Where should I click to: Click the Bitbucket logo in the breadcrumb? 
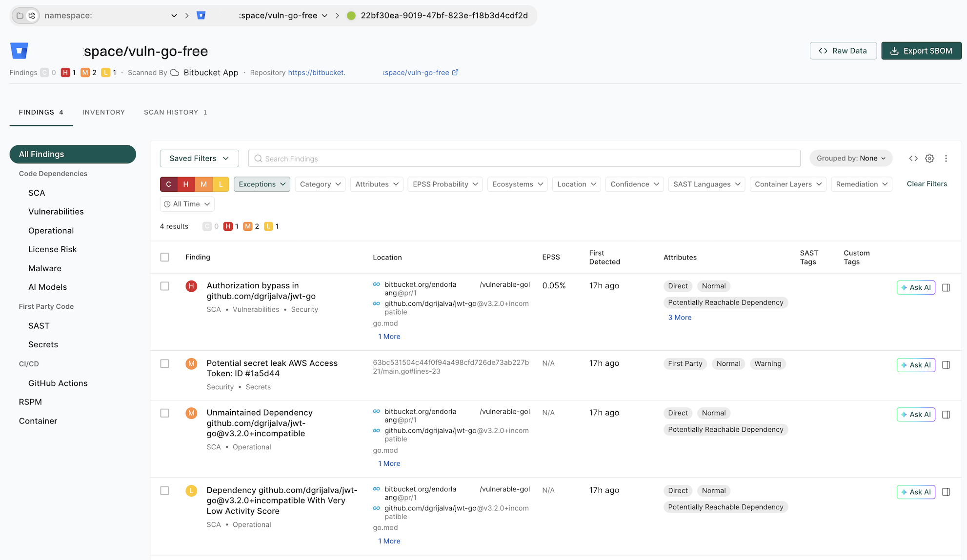click(201, 16)
